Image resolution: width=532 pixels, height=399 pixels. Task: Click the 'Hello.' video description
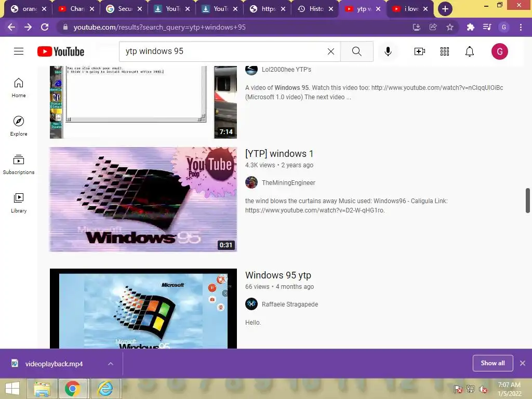[253, 322]
